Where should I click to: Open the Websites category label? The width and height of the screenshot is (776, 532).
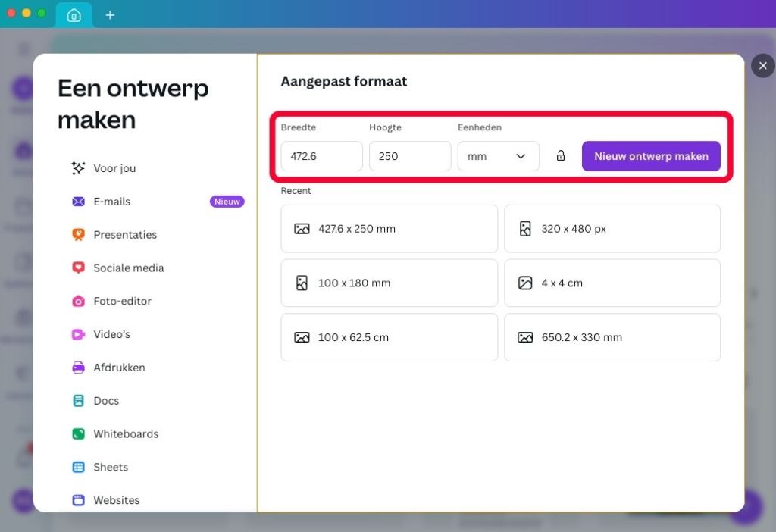(117, 500)
